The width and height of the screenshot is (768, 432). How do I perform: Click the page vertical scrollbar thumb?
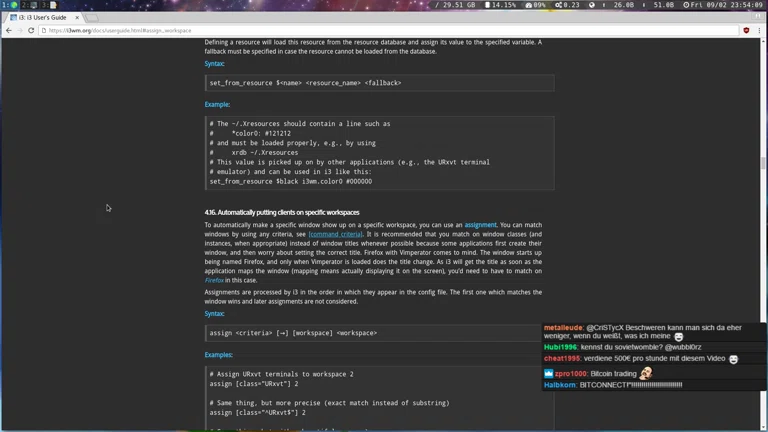click(x=763, y=163)
